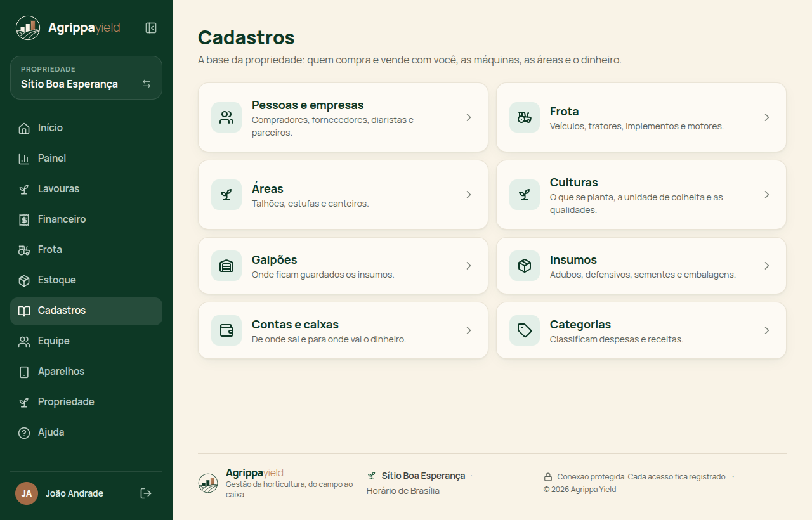The height and width of the screenshot is (520, 812).
Task: Open Frota card using its chevron arrow
Action: (767, 117)
